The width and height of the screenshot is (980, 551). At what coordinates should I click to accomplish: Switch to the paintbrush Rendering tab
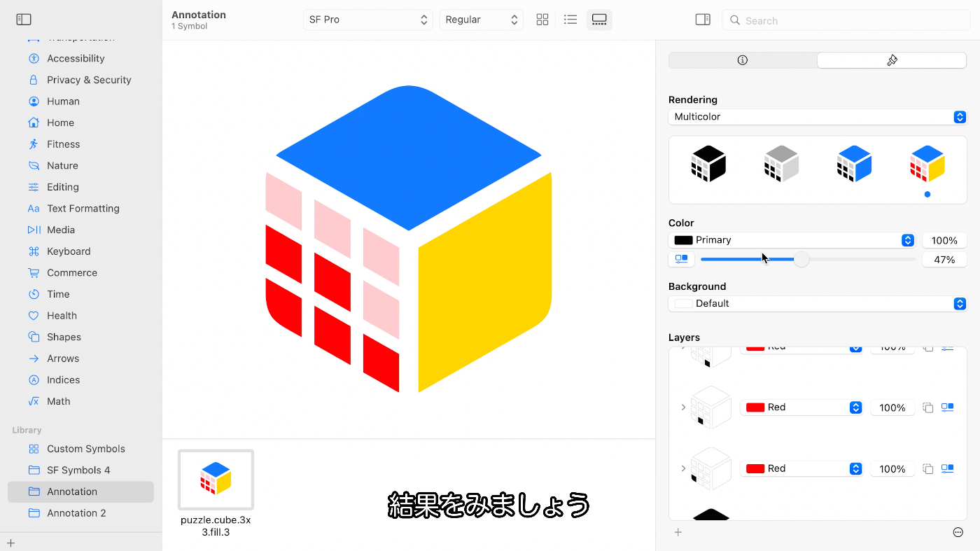892,60
